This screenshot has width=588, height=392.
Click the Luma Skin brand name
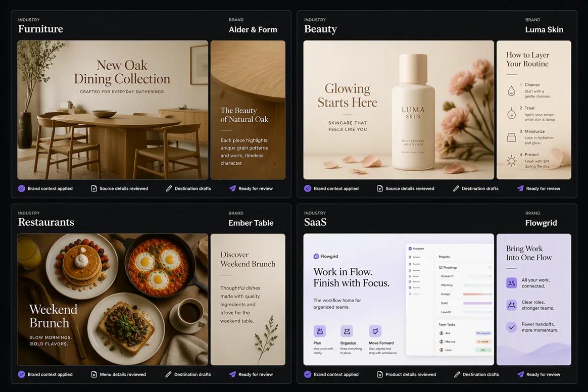click(x=544, y=30)
